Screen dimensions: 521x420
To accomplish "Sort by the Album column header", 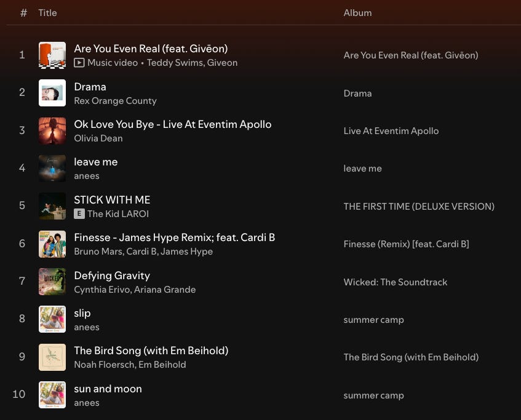I will (x=357, y=13).
